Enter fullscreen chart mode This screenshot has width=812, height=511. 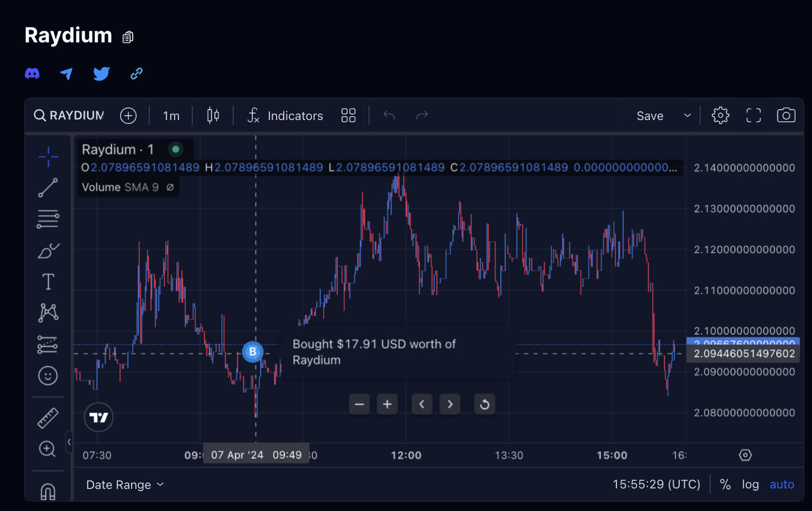[x=754, y=116]
